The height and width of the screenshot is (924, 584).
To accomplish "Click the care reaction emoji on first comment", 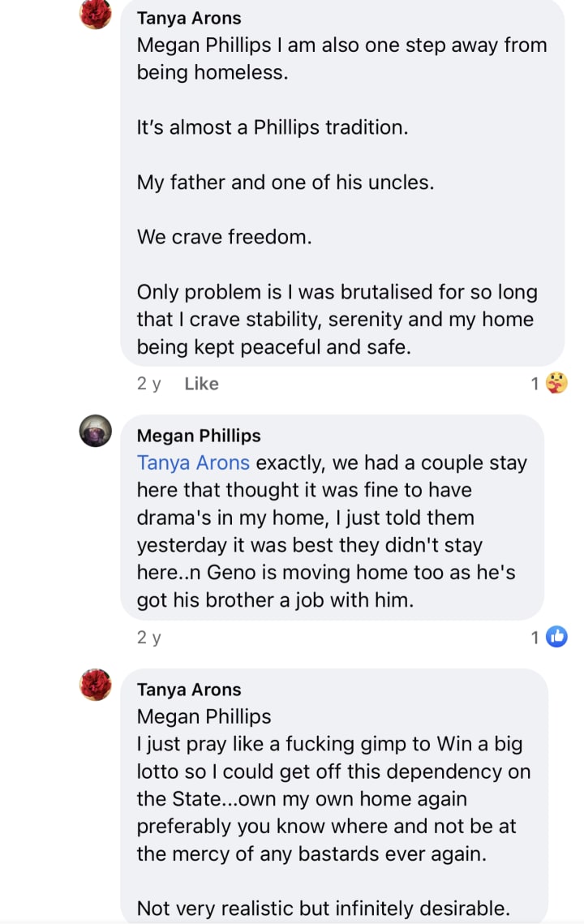I will [556, 383].
